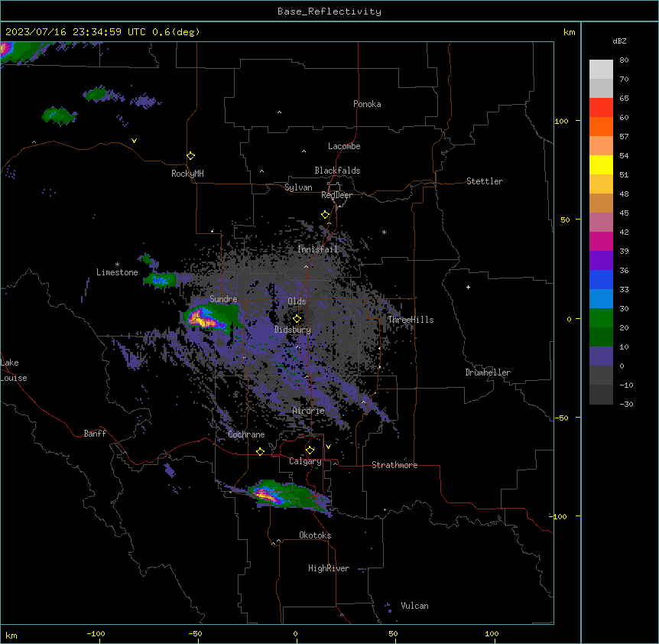Click the Didsbury town label
Screen dimensions: 659x644
tap(292, 330)
